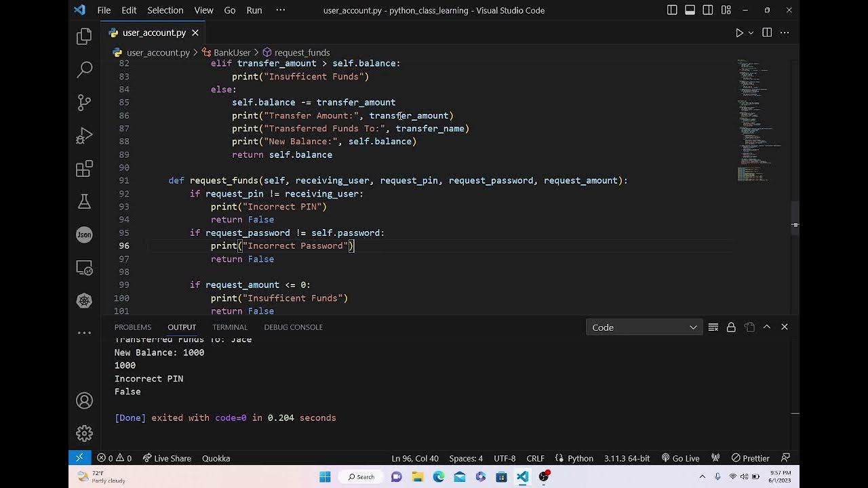This screenshot has width=868, height=488.
Task: Split the editor to the right
Action: pos(767,33)
